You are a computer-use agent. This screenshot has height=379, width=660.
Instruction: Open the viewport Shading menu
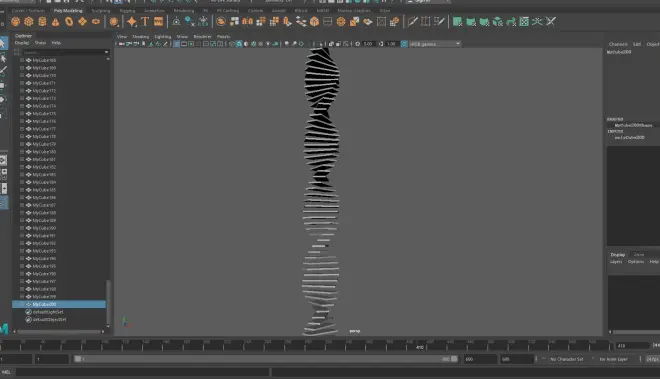click(141, 37)
